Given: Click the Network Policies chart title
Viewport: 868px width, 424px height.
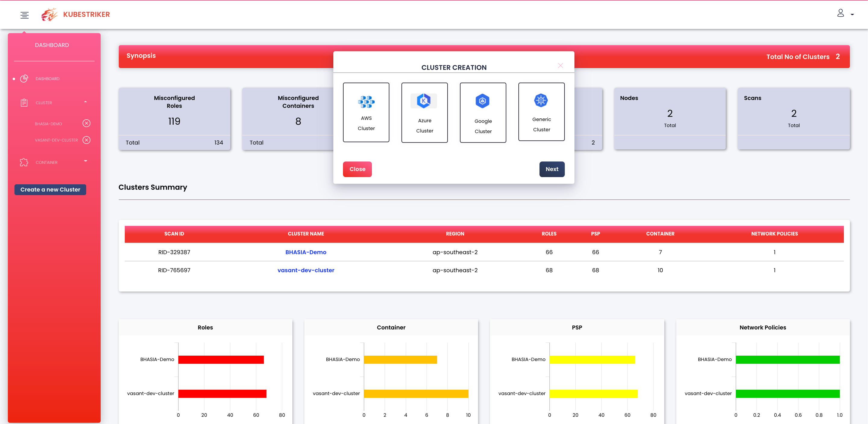Looking at the screenshot, I should click(x=763, y=327).
